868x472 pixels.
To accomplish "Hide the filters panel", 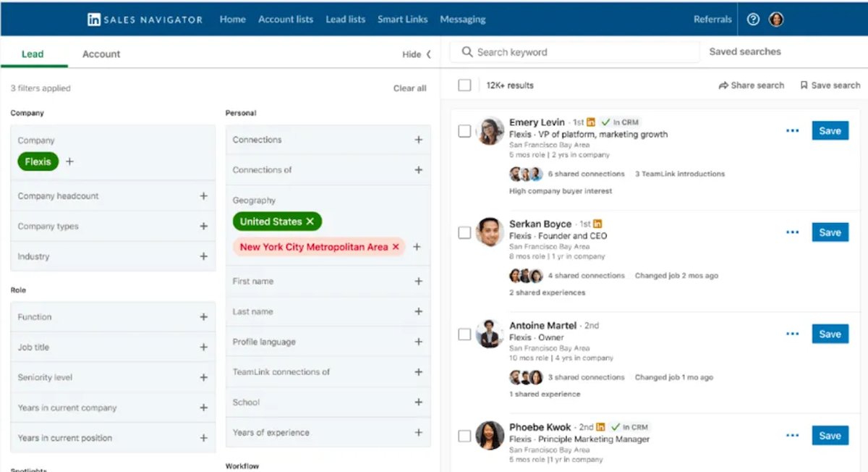I will click(x=417, y=54).
